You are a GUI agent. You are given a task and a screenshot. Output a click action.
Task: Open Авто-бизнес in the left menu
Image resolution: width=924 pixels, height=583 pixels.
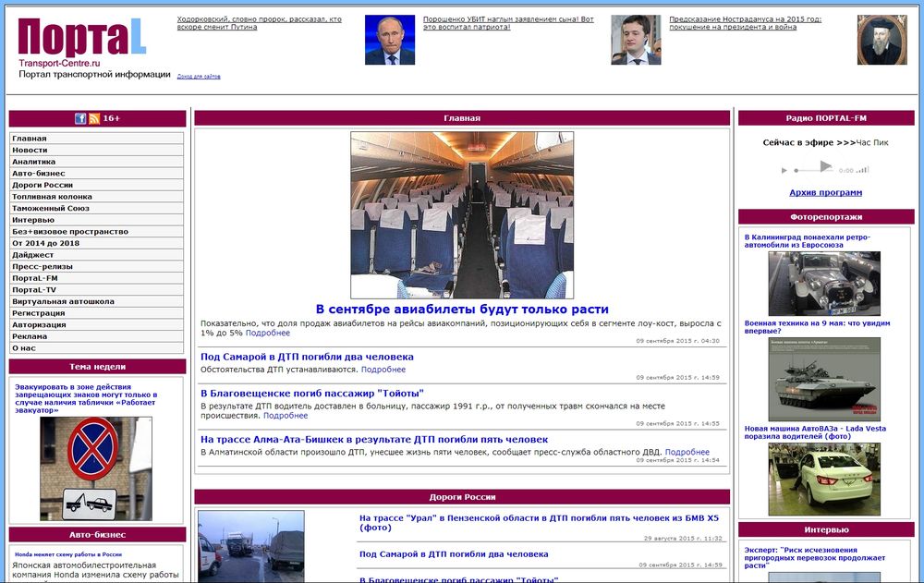tap(97, 174)
